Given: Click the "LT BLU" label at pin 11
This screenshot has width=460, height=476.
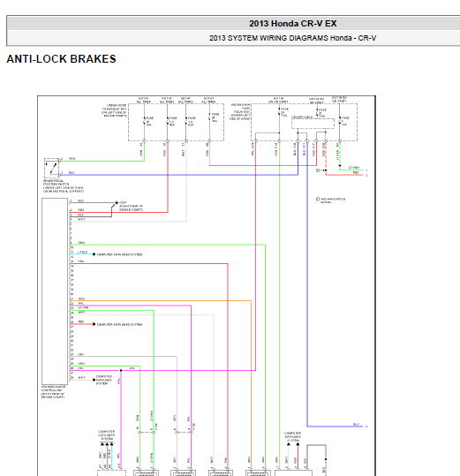Looking at the screenshot, I should pyautogui.click(x=82, y=252).
